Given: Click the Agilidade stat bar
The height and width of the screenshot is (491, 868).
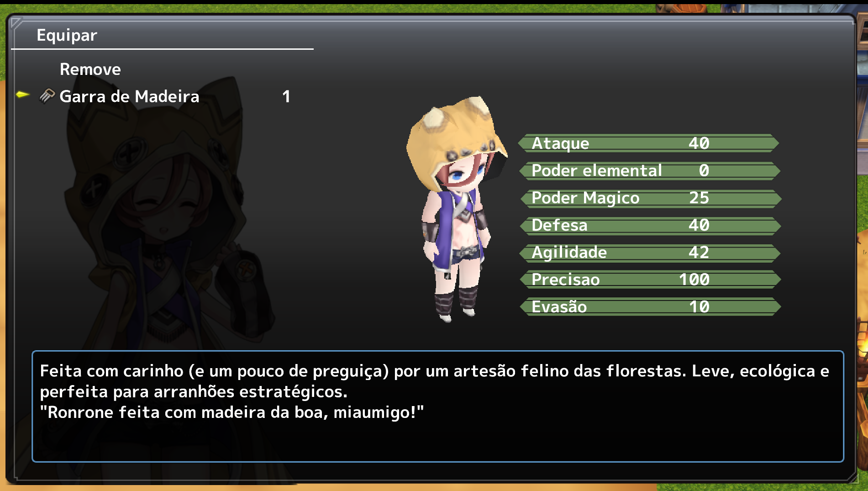Looking at the screenshot, I should pos(650,253).
